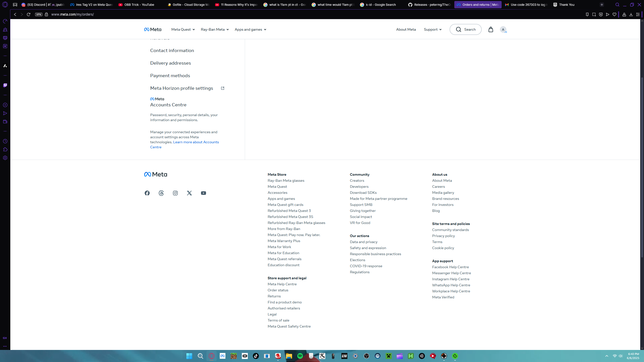644x362 pixels.
Task: Expand the Support navigation dropdown
Action: pos(432,29)
